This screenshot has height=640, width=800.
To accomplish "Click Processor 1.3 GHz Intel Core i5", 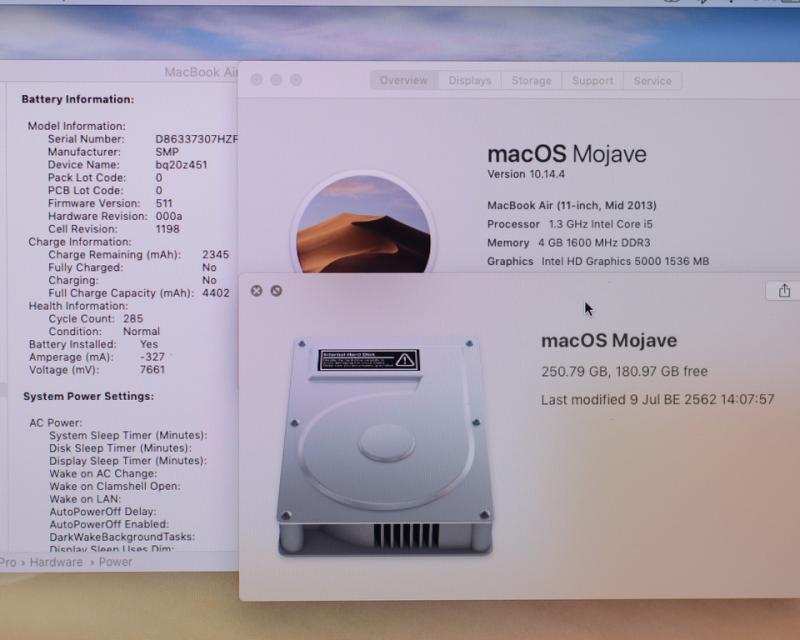I will pos(570,224).
